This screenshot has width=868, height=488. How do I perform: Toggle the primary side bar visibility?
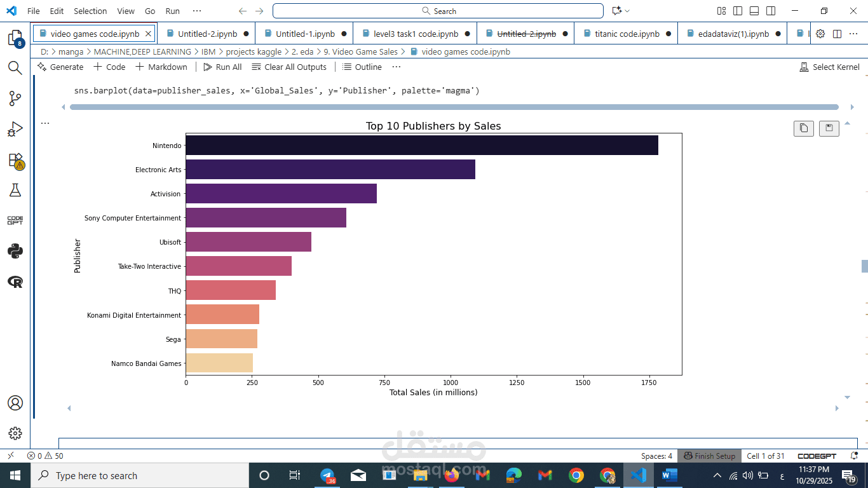coord(738,11)
